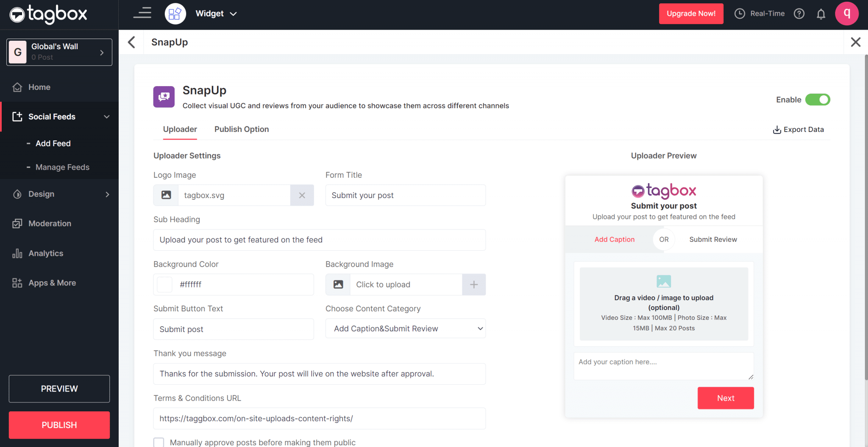Open Moderation in the sidebar
Image resolution: width=868 pixels, height=447 pixels.
[x=50, y=223]
